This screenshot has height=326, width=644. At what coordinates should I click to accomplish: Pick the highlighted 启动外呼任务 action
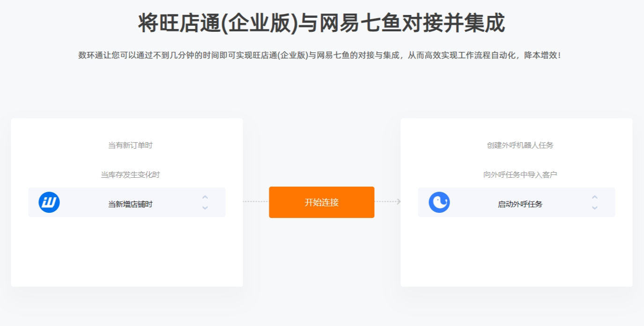pyautogui.click(x=517, y=202)
